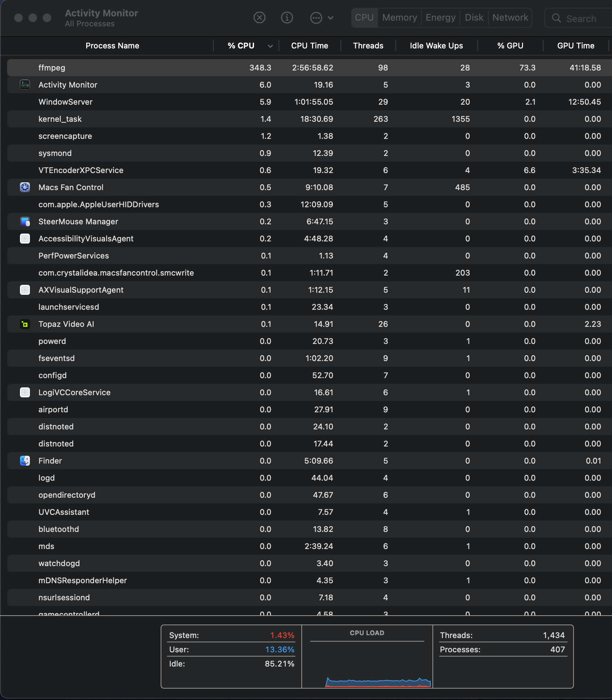
Task: Click the Threads 1,434 total
Action: coord(554,635)
